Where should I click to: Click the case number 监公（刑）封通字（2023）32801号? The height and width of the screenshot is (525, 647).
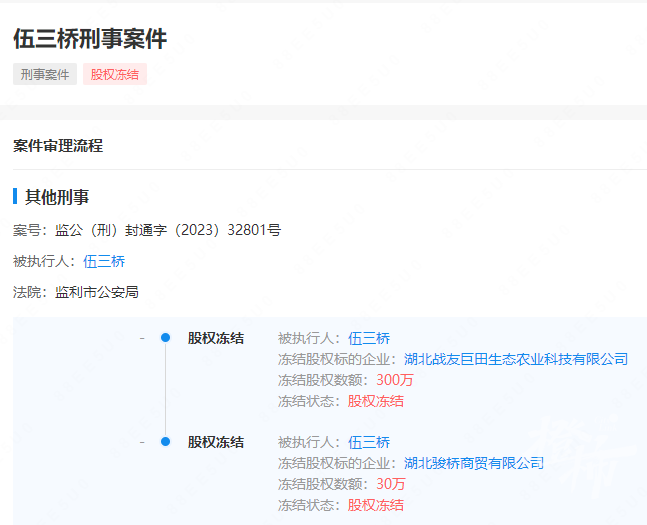point(168,230)
